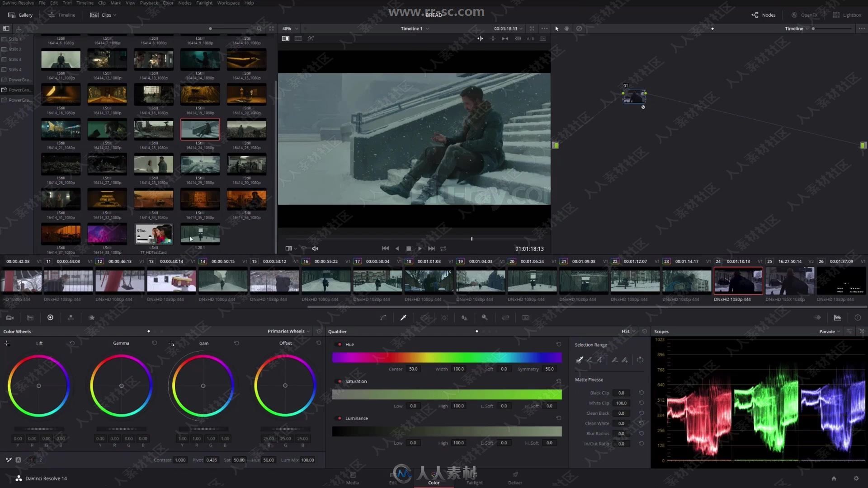Open the viewer options three-dot menu
This screenshot has height=488, width=868.
[544, 28]
